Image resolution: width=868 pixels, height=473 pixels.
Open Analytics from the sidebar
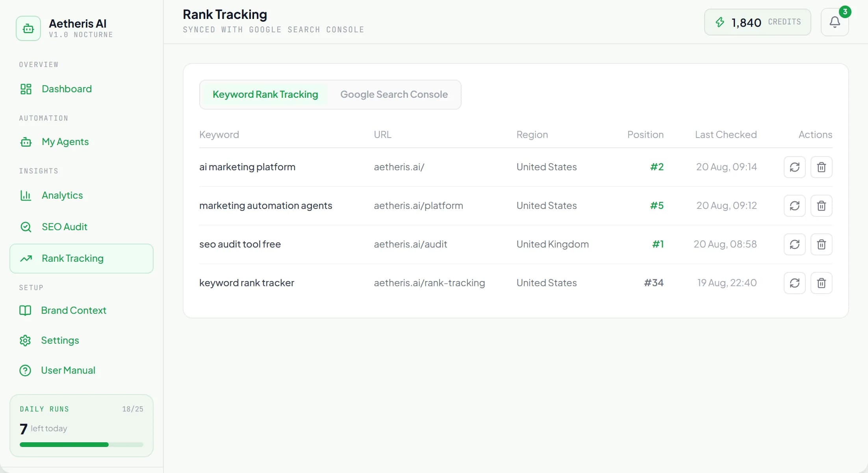tap(82, 196)
